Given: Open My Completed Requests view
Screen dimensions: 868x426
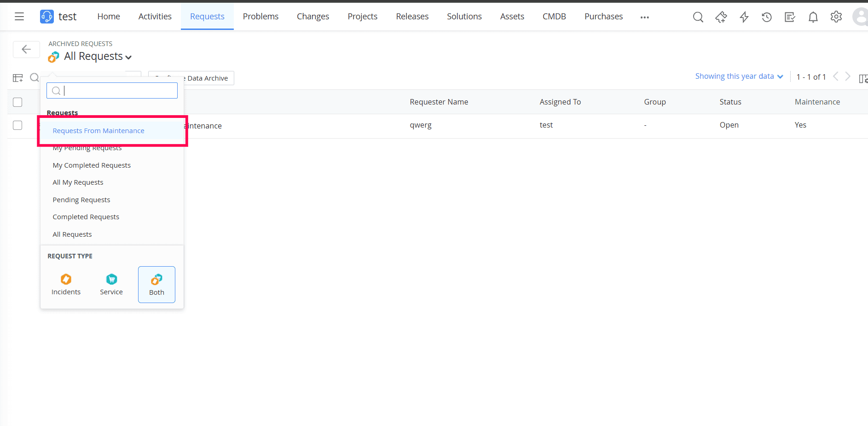Looking at the screenshot, I should [x=92, y=165].
